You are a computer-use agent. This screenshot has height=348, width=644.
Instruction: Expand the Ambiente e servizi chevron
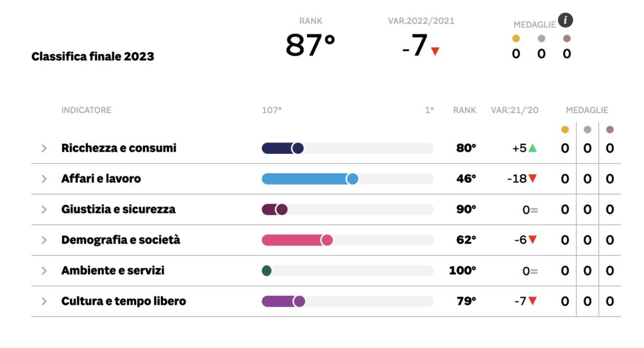(x=44, y=271)
